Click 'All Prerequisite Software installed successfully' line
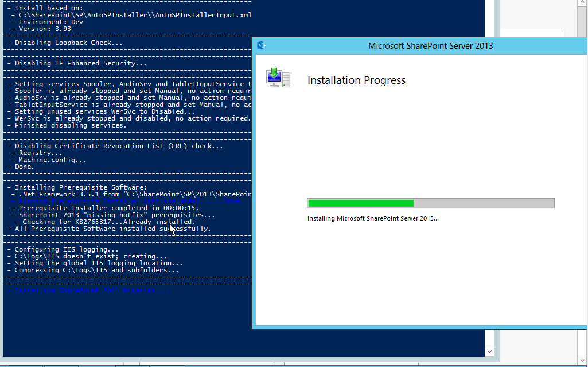The height and width of the screenshot is (367, 588). (x=109, y=229)
